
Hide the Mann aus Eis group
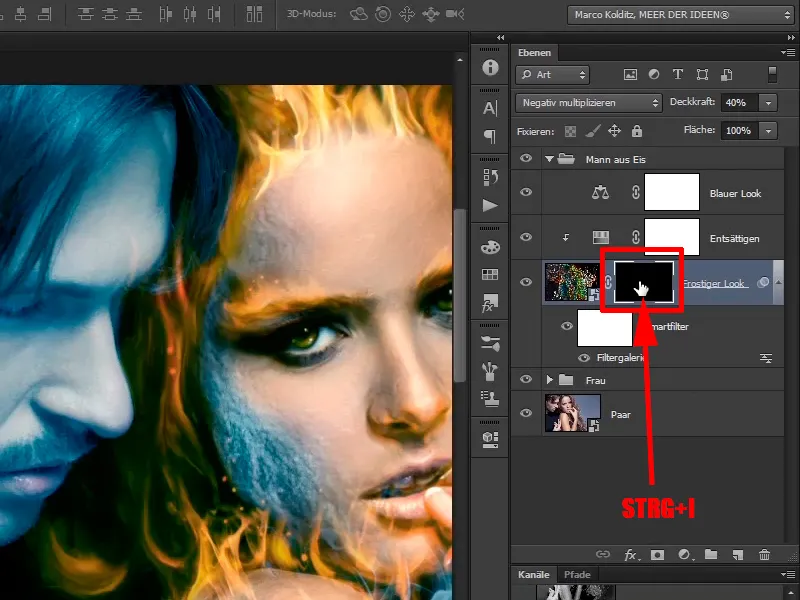coord(526,158)
